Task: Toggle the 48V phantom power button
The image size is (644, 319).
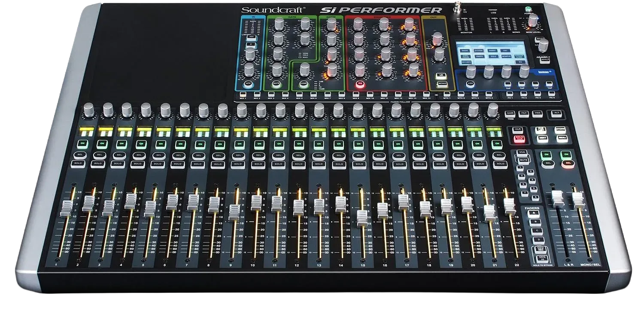Action: 251,37
